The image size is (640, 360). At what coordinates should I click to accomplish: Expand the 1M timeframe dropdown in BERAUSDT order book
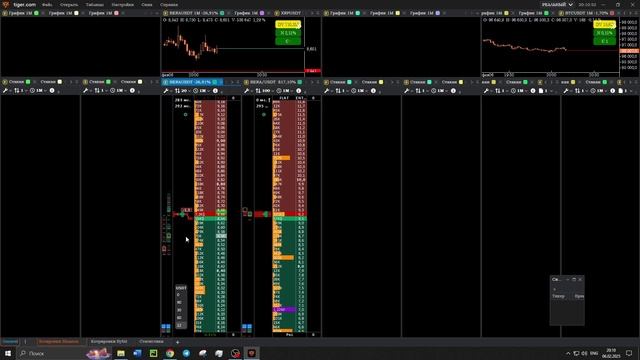coord(204,91)
